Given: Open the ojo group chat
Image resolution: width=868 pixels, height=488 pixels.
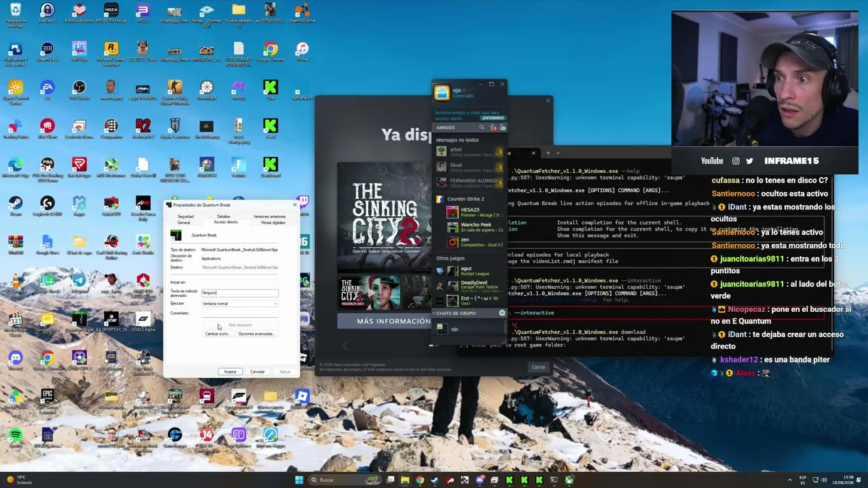Looking at the screenshot, I should point(469,329).
